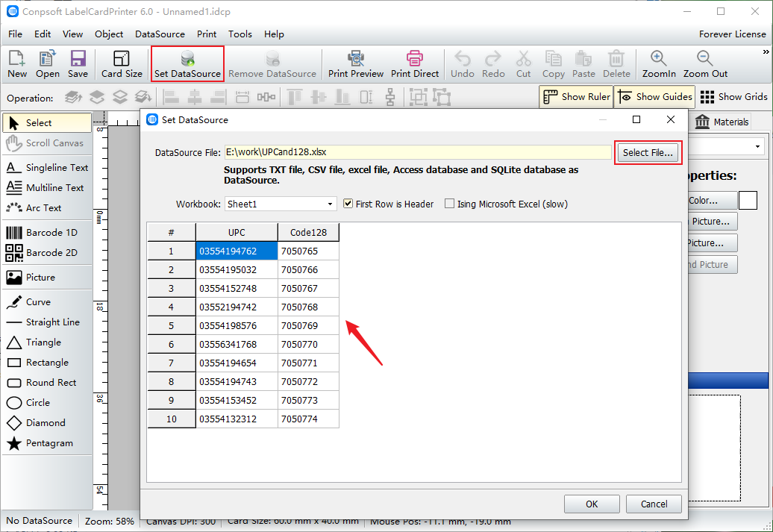Image resolution: width=773 pixels, height=532 pixels.
Task: Switch to the Materials tab
Action: click(x=722, y=122)
